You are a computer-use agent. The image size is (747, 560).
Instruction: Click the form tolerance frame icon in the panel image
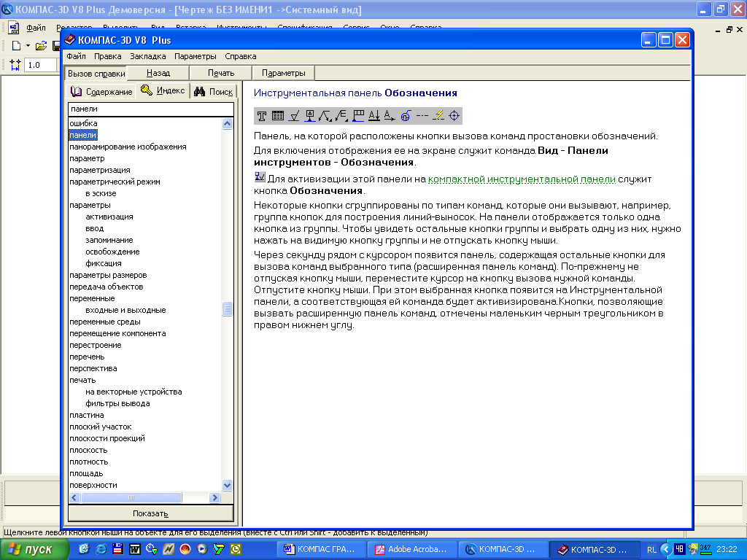pos(358,116)
